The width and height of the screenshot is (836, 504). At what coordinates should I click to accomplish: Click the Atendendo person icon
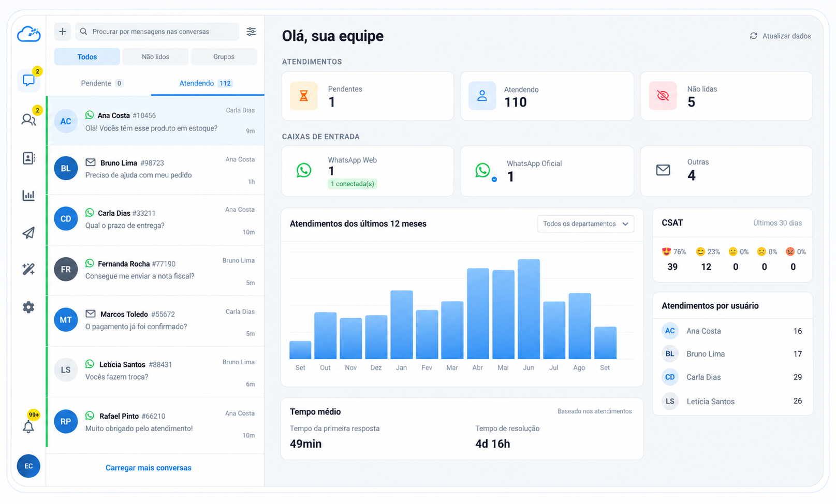(482, 96)
